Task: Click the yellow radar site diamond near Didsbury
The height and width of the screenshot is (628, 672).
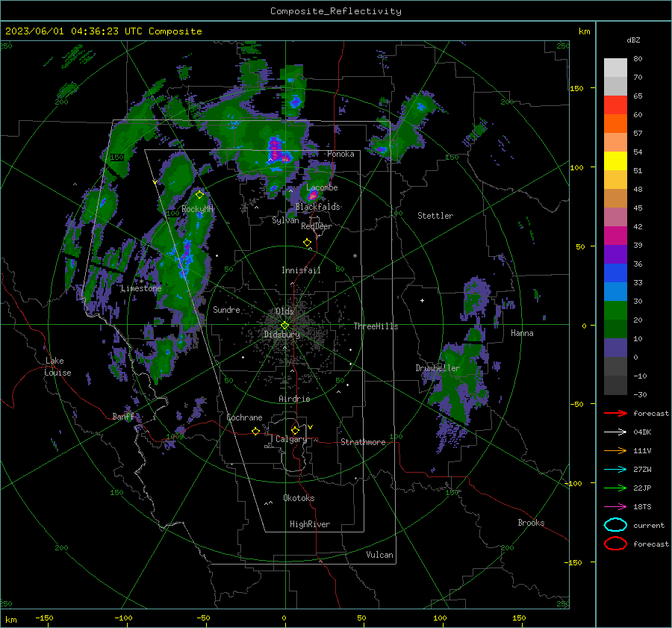Action: (x=284, y=326)
